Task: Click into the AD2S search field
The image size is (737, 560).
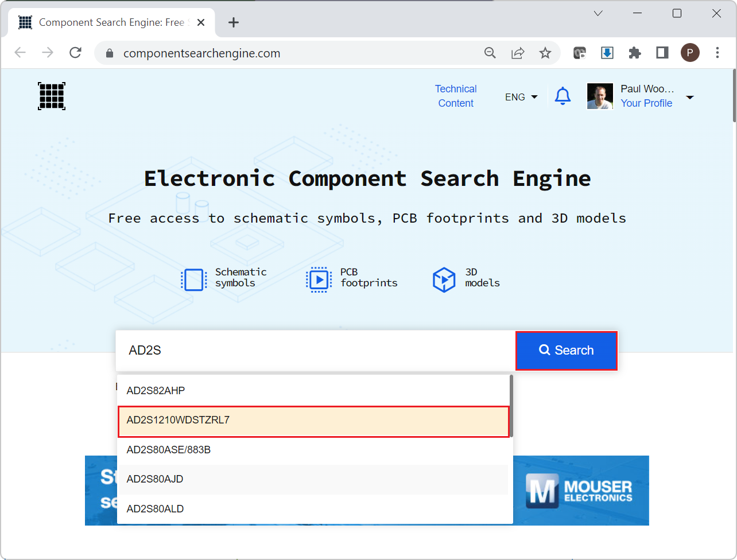Action: click(x=316, y=351)
